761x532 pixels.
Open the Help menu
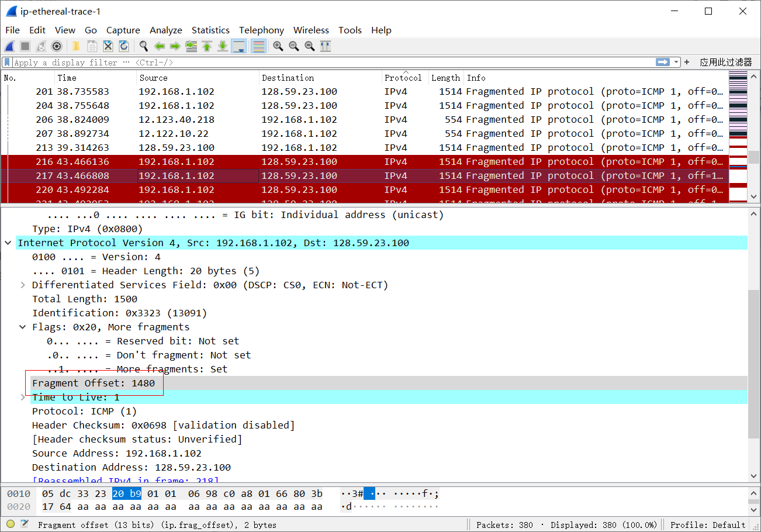(381, 30)
